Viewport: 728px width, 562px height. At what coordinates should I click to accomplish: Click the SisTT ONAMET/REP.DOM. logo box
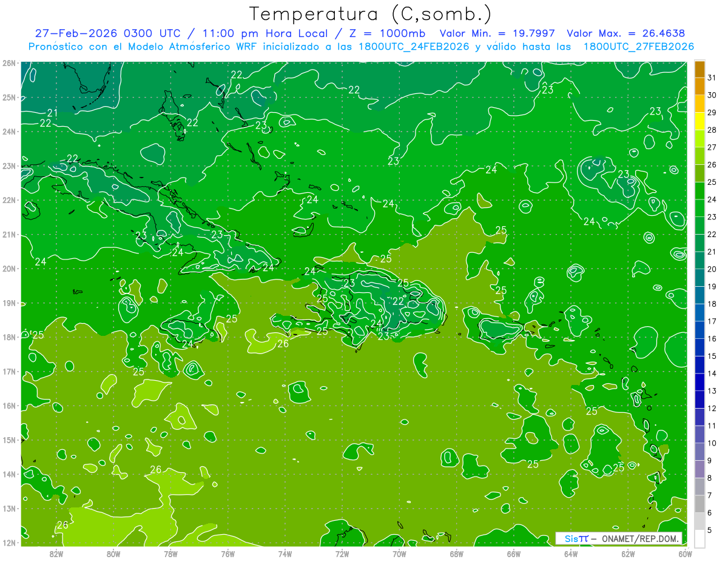click(x=619, y=538)
